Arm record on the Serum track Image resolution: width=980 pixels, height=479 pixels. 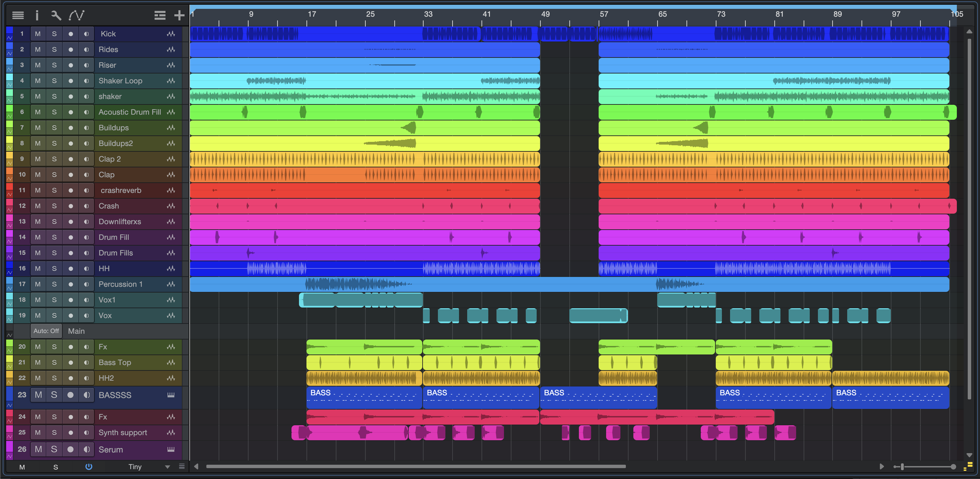(70, 449)
